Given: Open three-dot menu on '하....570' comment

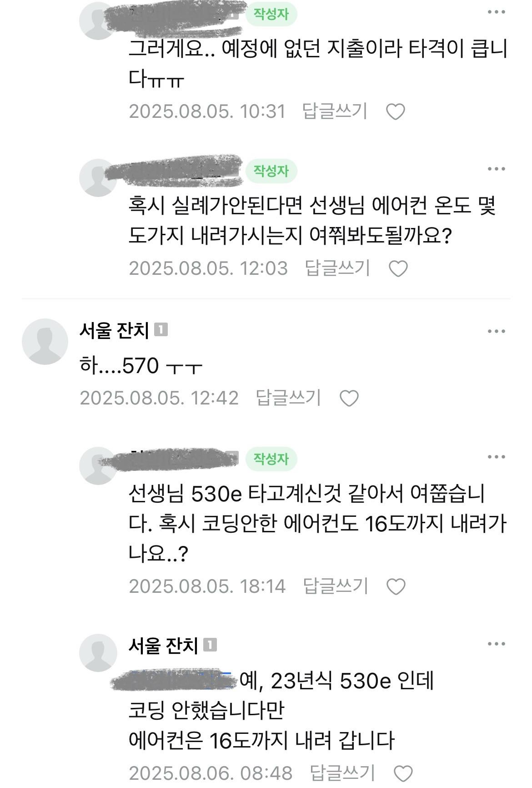Looking at the screenshot, I should coord(497,331).
